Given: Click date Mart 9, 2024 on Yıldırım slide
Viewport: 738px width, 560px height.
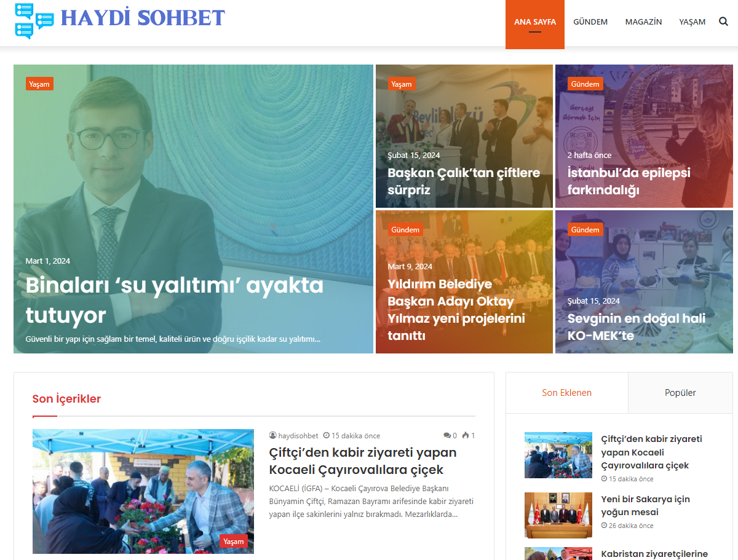Looking at the screenshot, I should (x=410, y=266).
